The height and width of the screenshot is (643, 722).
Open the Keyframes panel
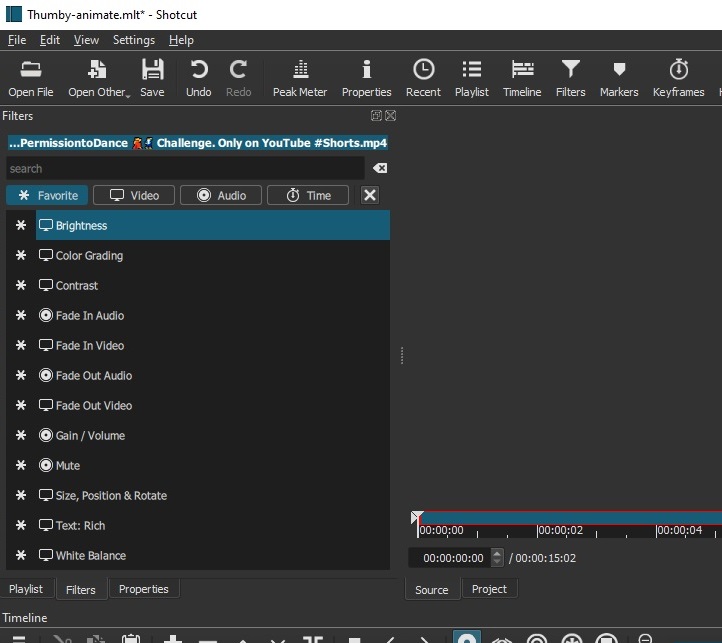[x=678, y=77]
